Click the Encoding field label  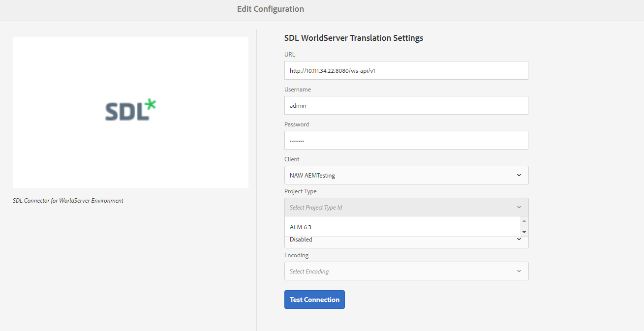point(297,255)
